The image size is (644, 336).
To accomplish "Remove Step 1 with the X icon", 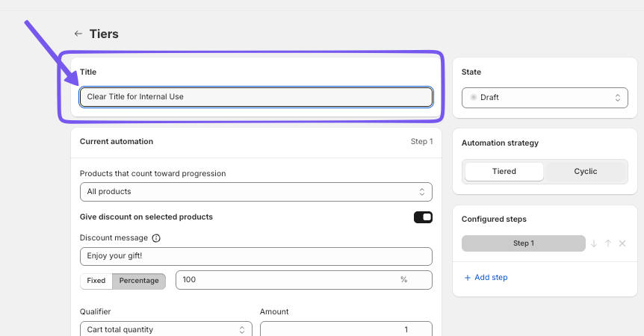I will click(x=622, y=243).
